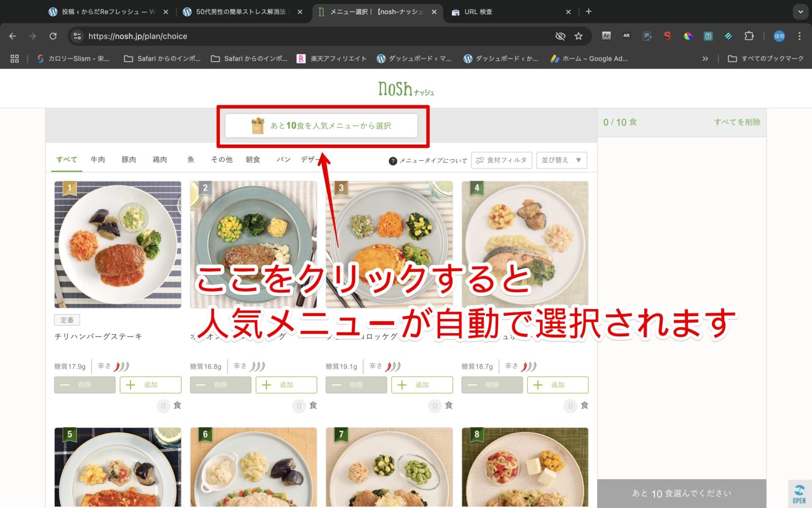Open Chrome three-dot menu

point(799,36)
